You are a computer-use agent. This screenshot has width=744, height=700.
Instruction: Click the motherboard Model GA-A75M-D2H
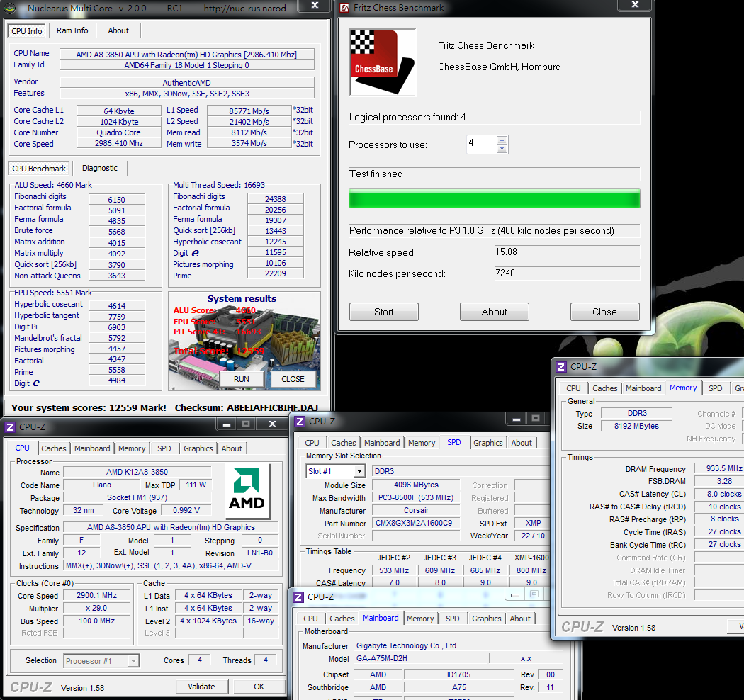[x=419, y=658]
